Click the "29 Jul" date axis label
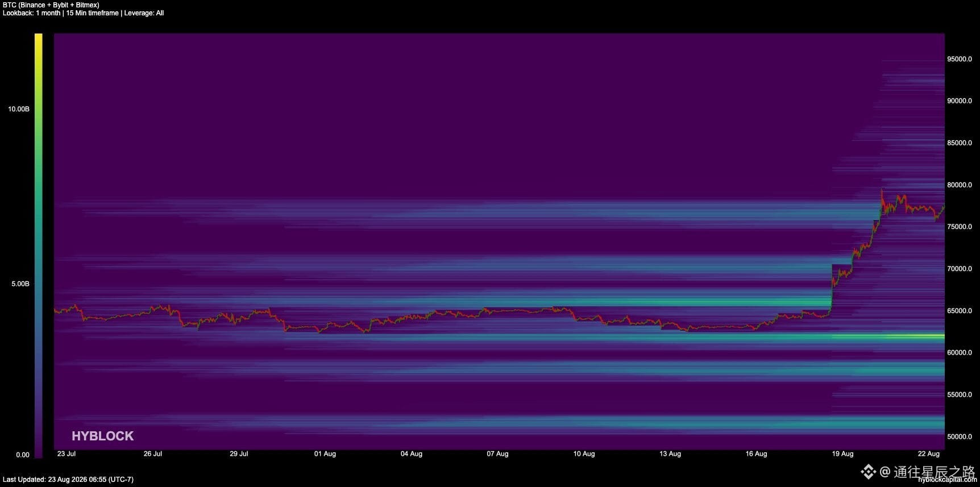Screen dimensions: 980x487 click(239, 454)
